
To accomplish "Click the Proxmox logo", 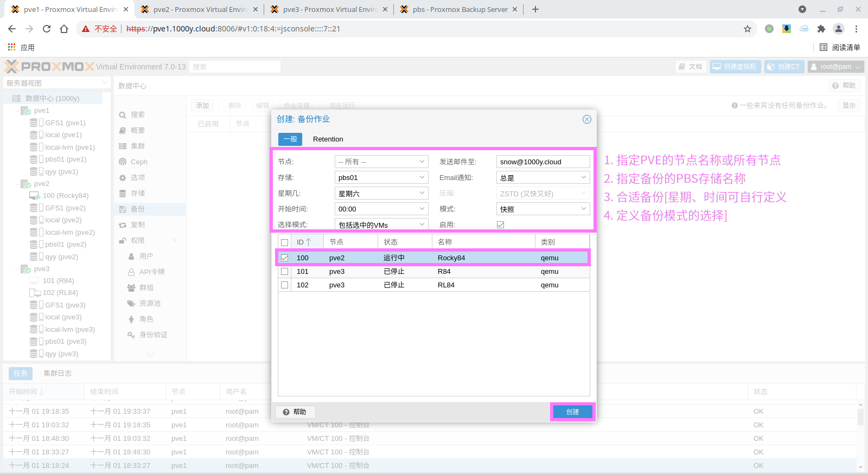I will pos(49,67).
